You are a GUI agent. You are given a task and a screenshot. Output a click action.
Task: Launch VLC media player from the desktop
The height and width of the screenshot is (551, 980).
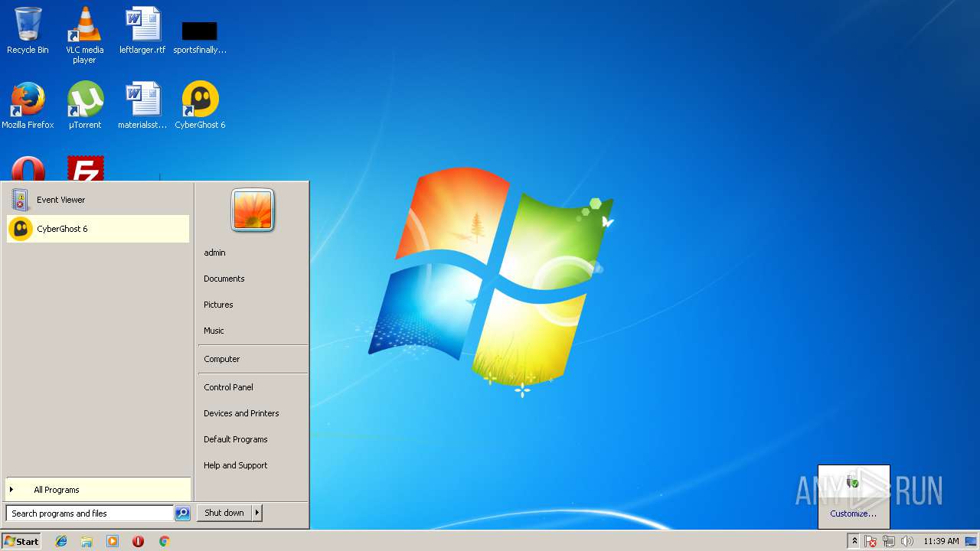point(84,35)
